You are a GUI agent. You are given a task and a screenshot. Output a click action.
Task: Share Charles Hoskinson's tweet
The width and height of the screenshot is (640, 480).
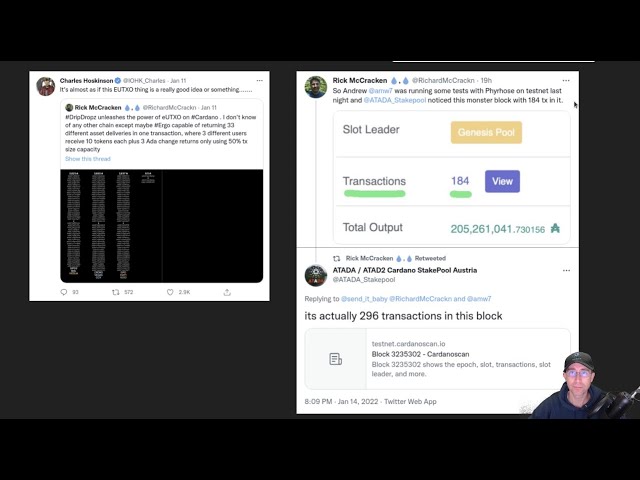[227, 292]
